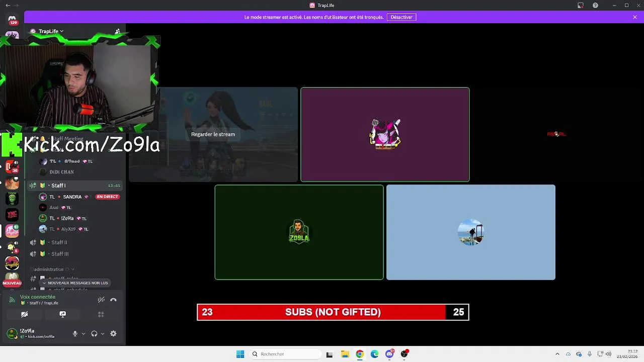The width and height of the screenshot is (644, 362).
Task: Open Google Chrome from the taskbar
Action: click(359, 354)
